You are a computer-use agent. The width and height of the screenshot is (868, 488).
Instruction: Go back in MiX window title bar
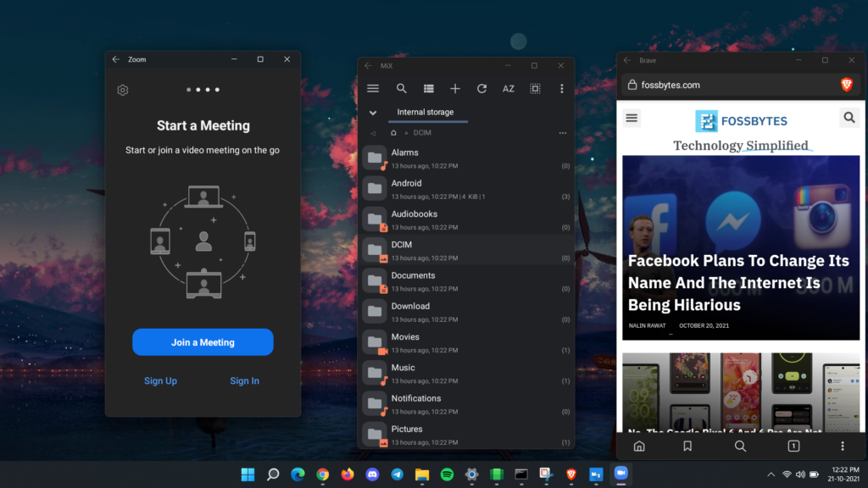368,65
